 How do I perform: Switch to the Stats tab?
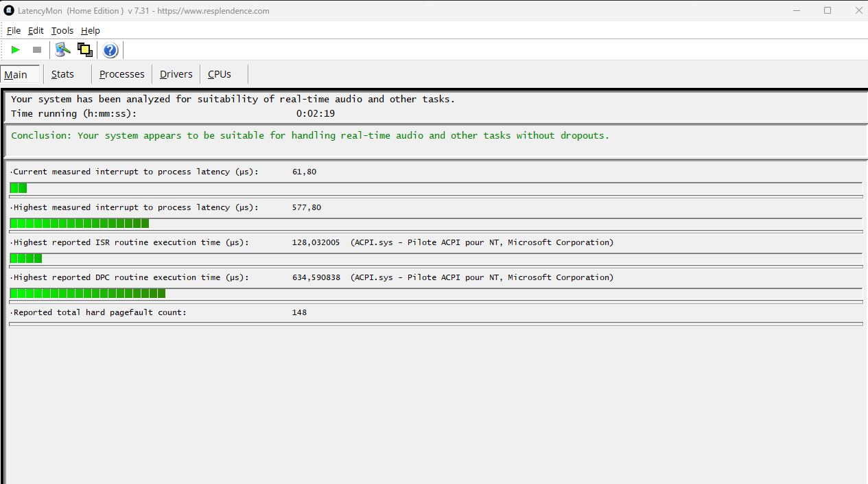[62, 74]
